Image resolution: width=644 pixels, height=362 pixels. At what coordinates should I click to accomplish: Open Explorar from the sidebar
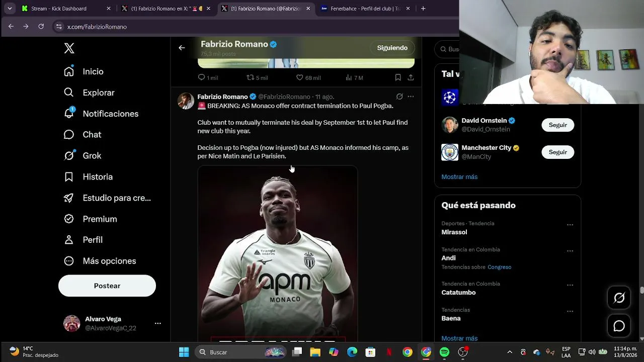(x=89, y=93)
